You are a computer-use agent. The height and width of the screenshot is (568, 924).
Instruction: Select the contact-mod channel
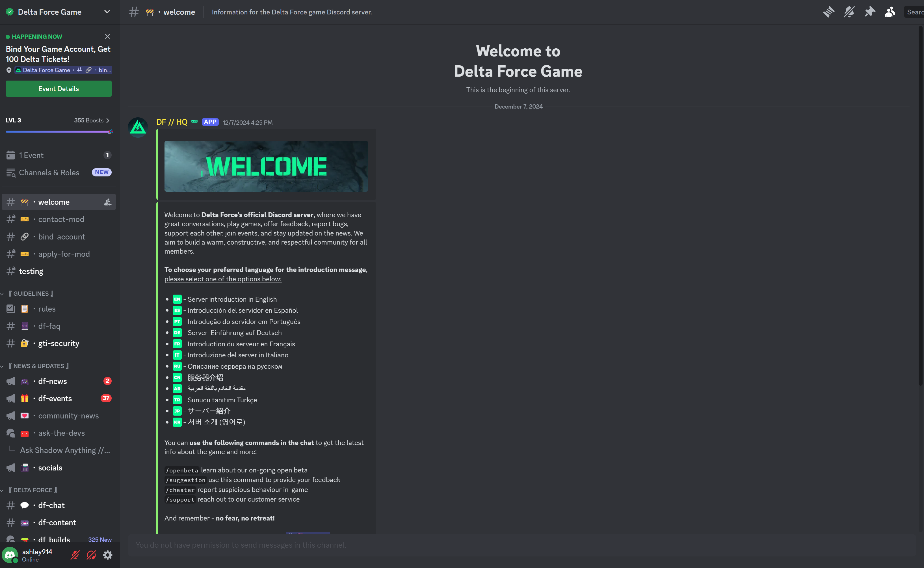pos(59,219)
